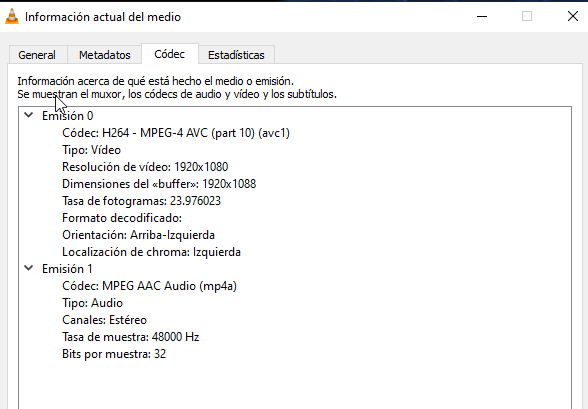
Task: Close the media information window
Action: pos(573,16)
